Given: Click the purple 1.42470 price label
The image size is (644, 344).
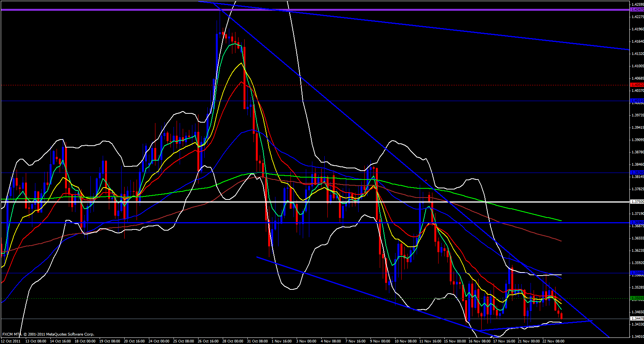Looking at the screenshot, I should (x=637, y=10).
